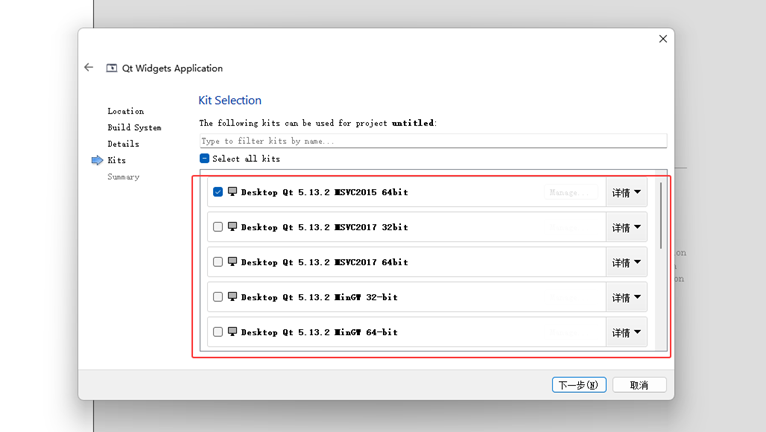Image resolution: width=766 pixels, height=432 pixels.
Task: Select the Details wizard step
Action: coord(123,144)
